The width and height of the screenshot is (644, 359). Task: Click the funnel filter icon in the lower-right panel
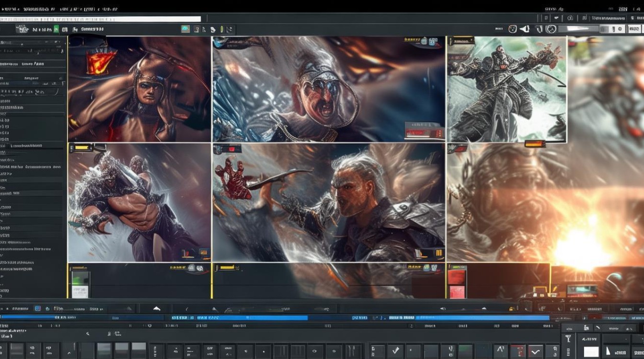[x=568, y=339]
